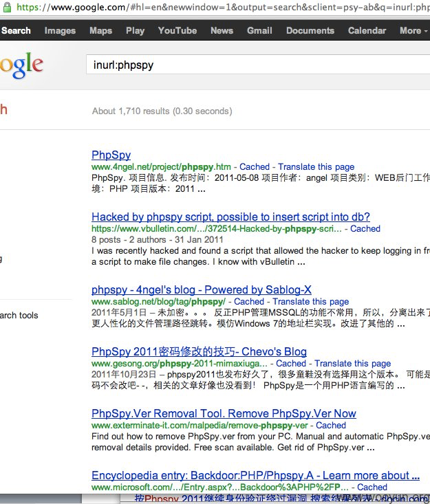This screenshot has height=504, width=430.
Task: Expand the More dropdown in top bar
Action: pos(413,30)
